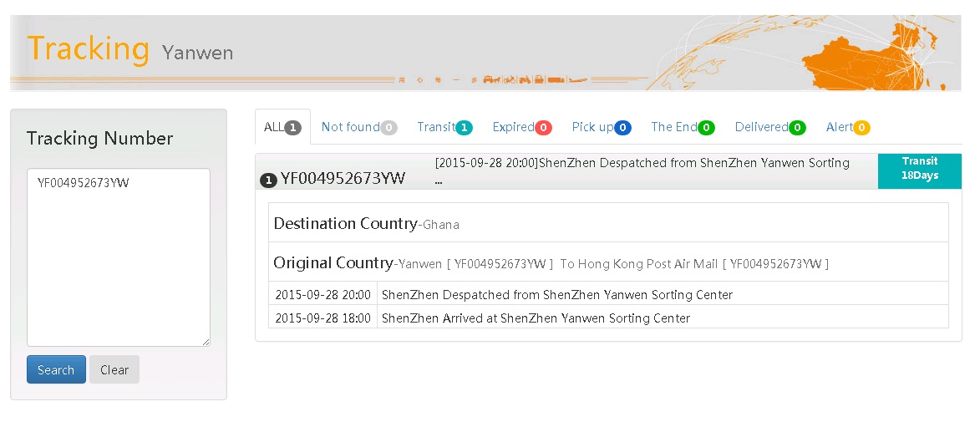Focus the Tracking Number text area
The image size is (980, 422).
point(118,257)
